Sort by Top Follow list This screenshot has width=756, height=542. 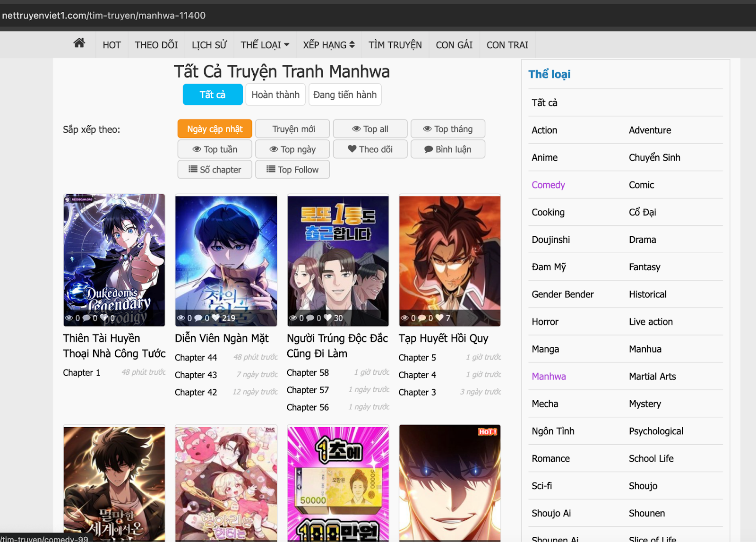[x=292, y=170]
